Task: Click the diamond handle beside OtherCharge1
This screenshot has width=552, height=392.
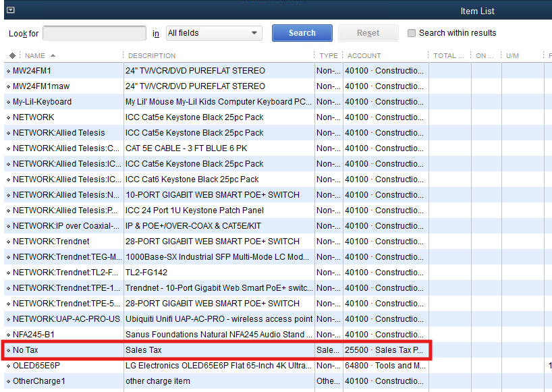Action: click(x=9, y=381)
